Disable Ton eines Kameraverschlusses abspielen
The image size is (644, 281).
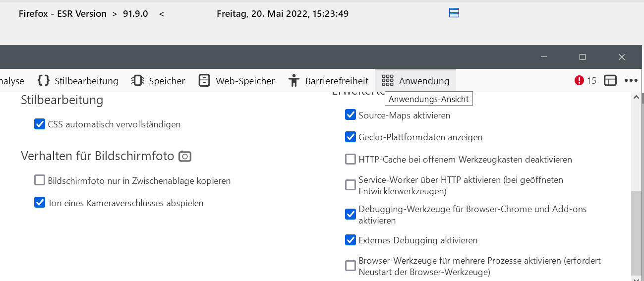[x=40, y=203]
